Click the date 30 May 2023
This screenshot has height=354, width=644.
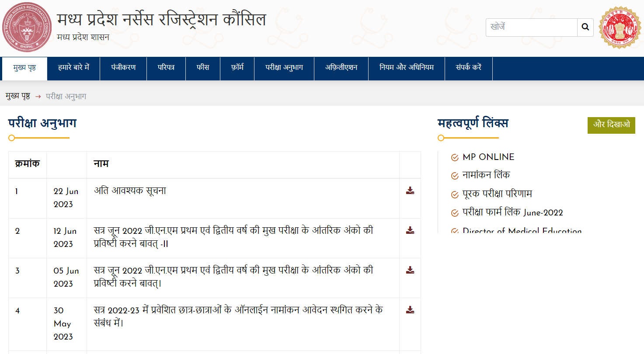64,324
